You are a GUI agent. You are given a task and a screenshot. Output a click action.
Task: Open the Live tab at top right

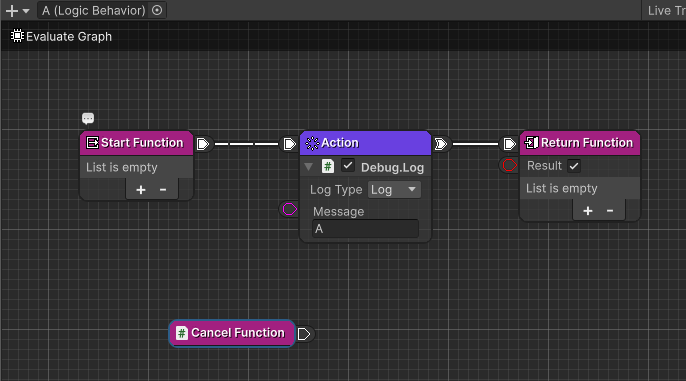click(x=666, y=10)
